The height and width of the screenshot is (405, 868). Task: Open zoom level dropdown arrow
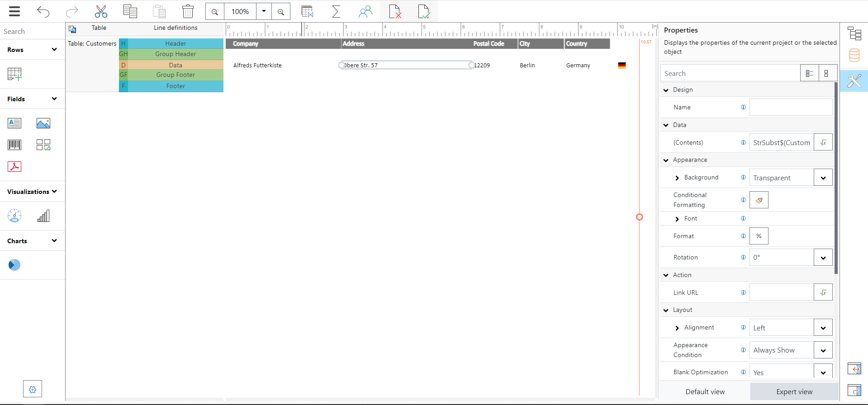(264, 11)
